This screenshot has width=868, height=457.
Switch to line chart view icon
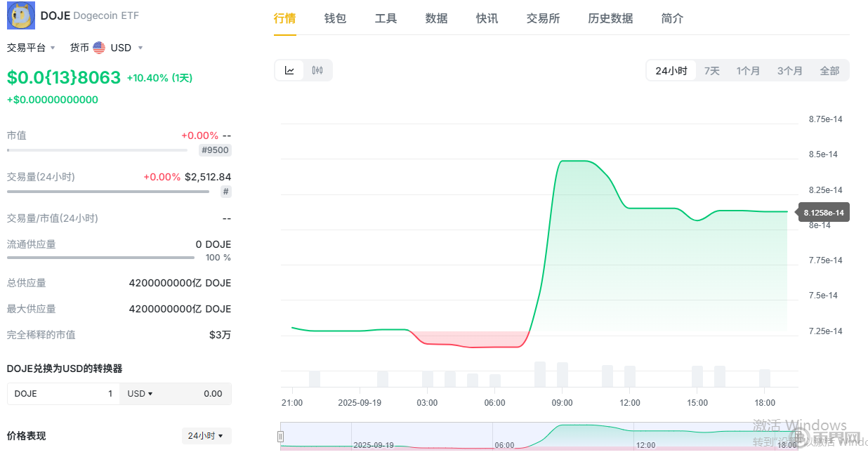tap(289, 70)
